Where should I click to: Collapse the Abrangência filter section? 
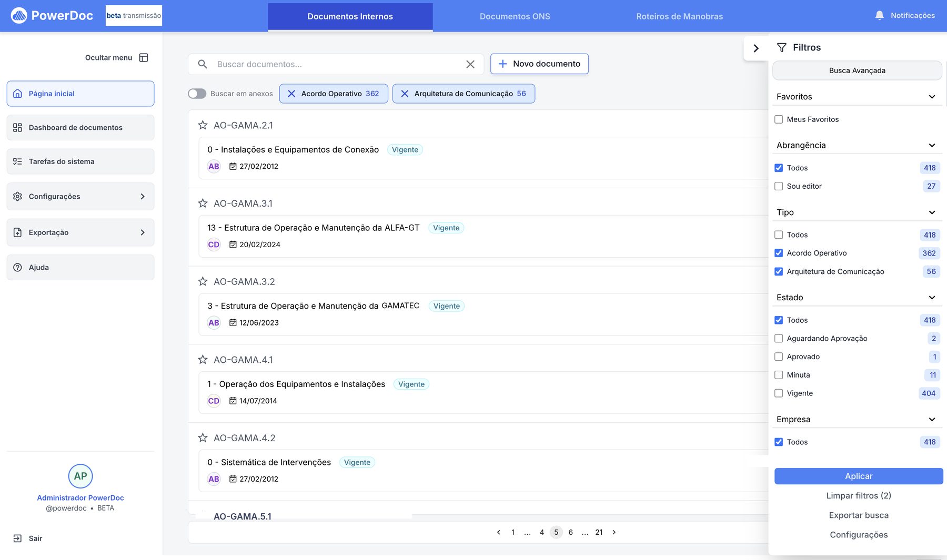(932, 145)
